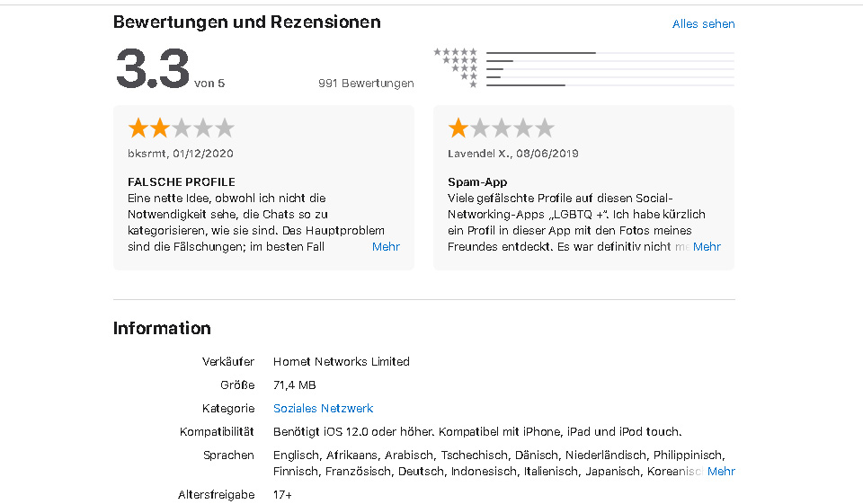Click the one-star rating in Lavendel X.'s review
Screen dimensions: 863x504
coord(501,128)
